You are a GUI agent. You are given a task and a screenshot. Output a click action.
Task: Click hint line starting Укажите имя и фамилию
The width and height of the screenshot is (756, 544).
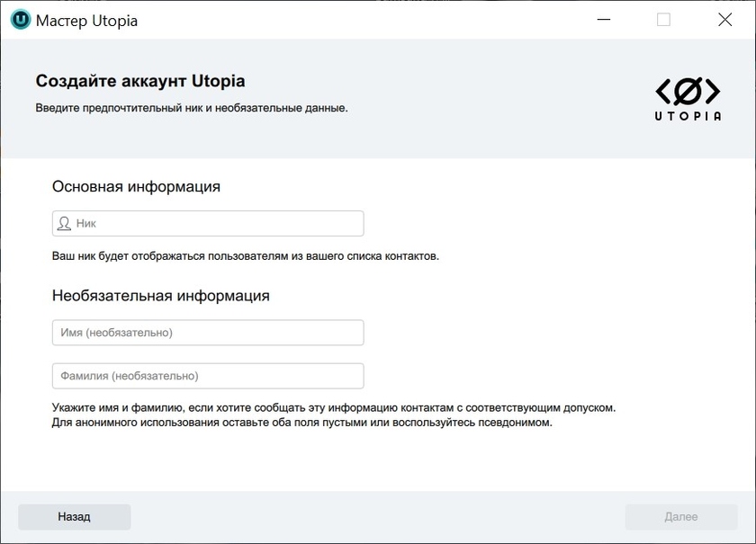point(334,407)
